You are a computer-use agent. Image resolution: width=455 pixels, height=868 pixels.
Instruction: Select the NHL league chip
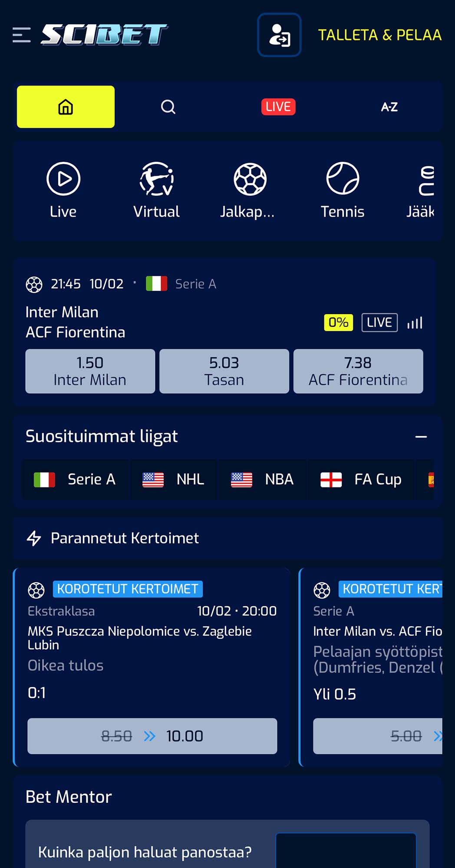click(174, 480)
